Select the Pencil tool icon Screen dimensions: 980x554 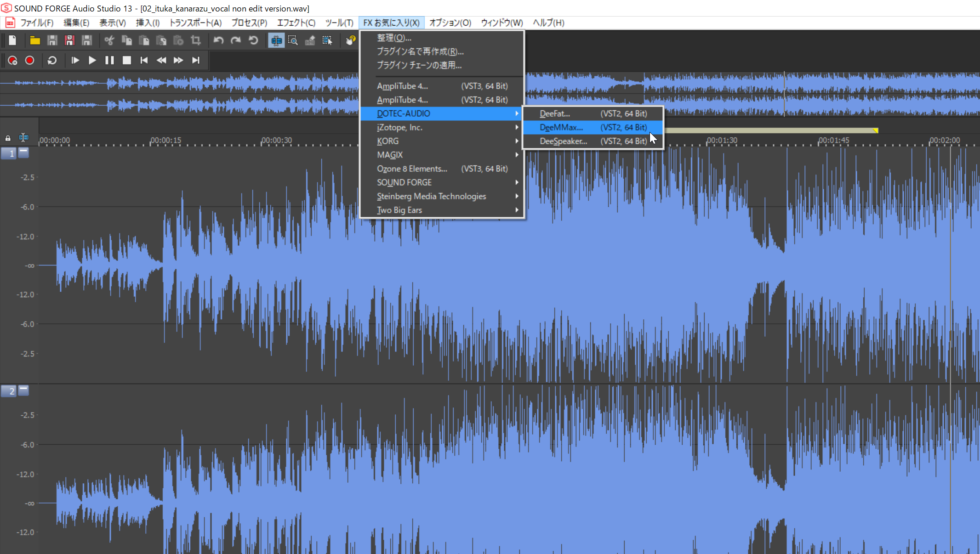310,40
